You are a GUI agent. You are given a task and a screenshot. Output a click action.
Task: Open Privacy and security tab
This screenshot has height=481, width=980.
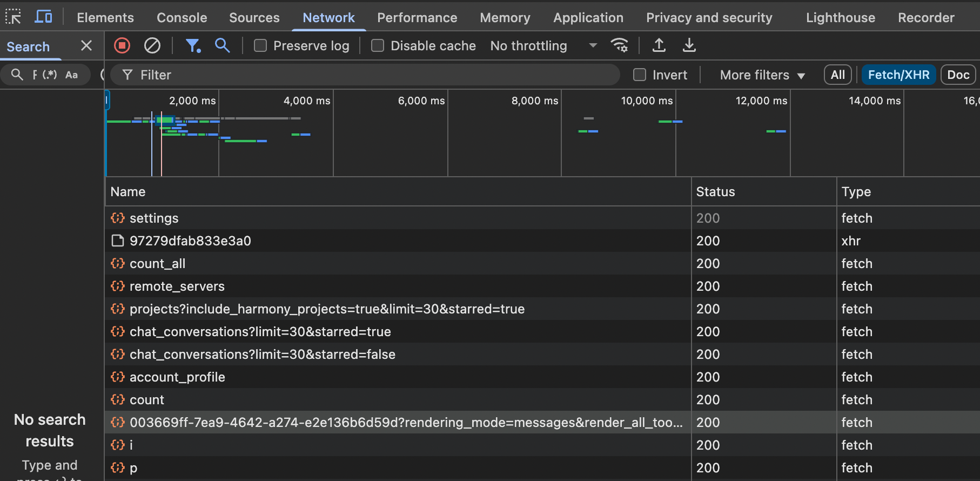(x=709, y=17)
